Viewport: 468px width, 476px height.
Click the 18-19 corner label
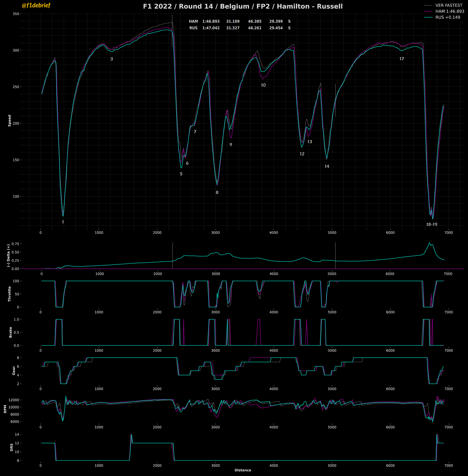[432, 225]
